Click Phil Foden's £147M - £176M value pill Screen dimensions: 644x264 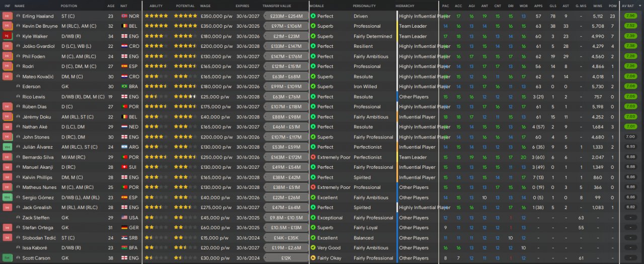pos(286,56)
